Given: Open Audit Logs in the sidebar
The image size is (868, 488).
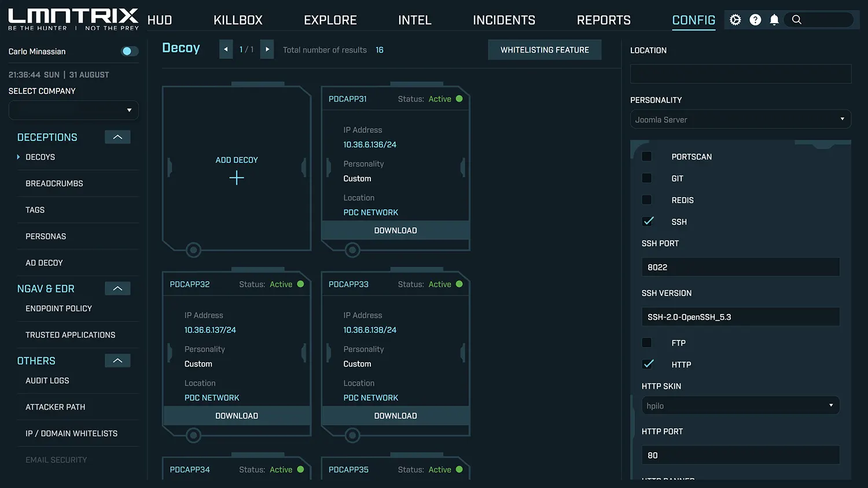Looking at the screenshot, I should tap(47, 380).
